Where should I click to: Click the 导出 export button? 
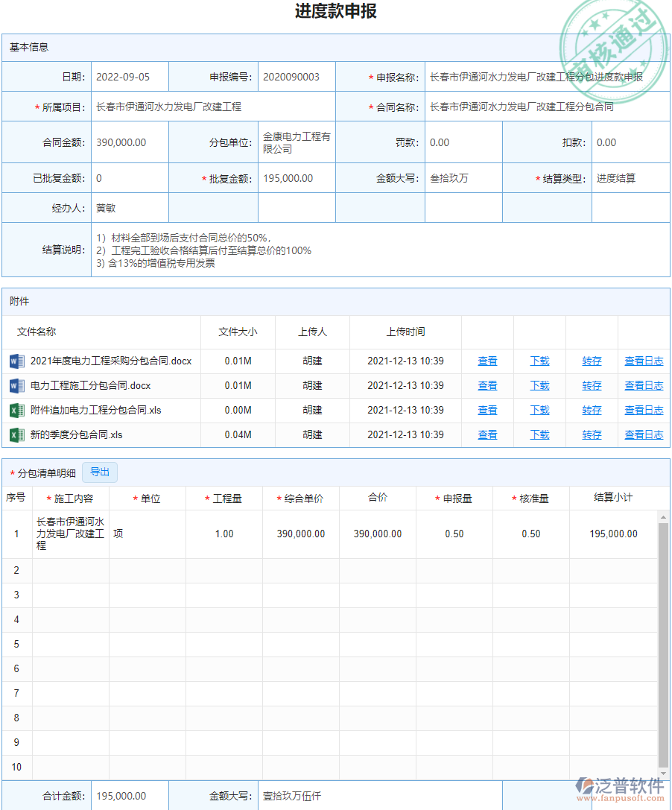(99, 472)
